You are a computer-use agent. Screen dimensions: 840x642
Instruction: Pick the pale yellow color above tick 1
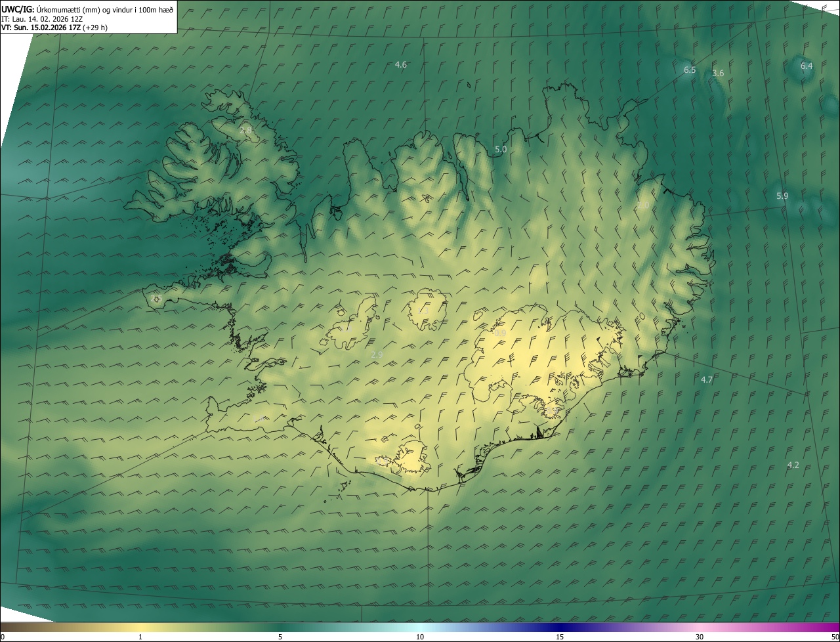(140, 627)
